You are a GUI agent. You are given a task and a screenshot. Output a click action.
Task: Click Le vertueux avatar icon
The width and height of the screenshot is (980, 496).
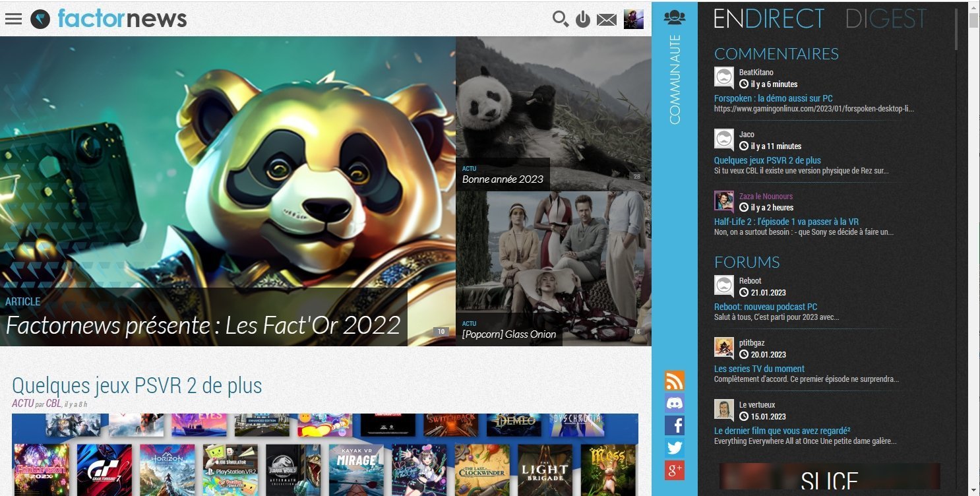click(x=724, y=410)
